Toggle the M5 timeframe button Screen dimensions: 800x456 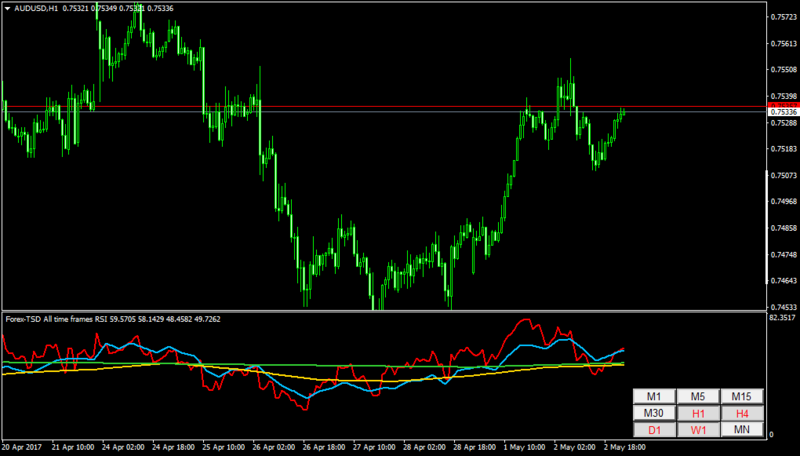tap(698, 396)
